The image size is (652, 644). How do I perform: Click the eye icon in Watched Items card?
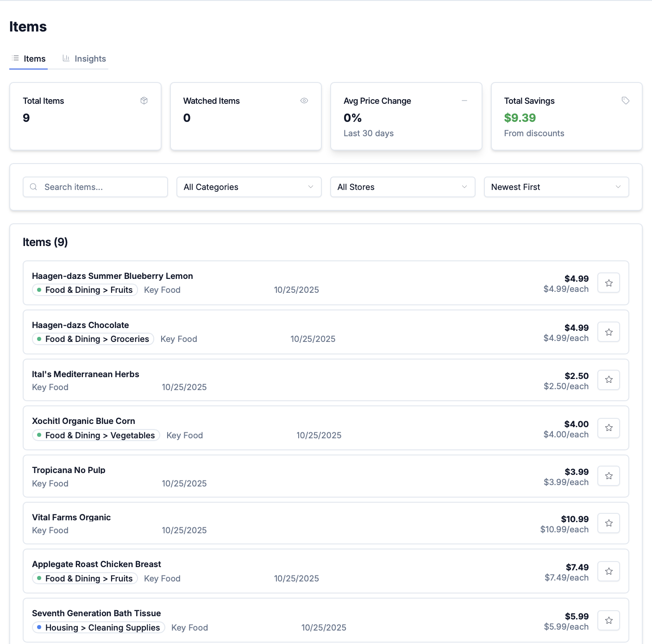point(304,101)
